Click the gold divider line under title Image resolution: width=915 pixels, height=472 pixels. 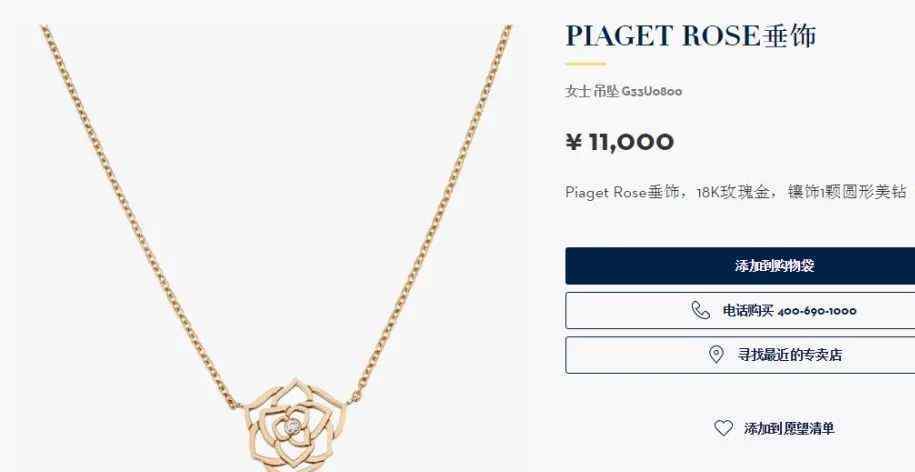[585, 64]
